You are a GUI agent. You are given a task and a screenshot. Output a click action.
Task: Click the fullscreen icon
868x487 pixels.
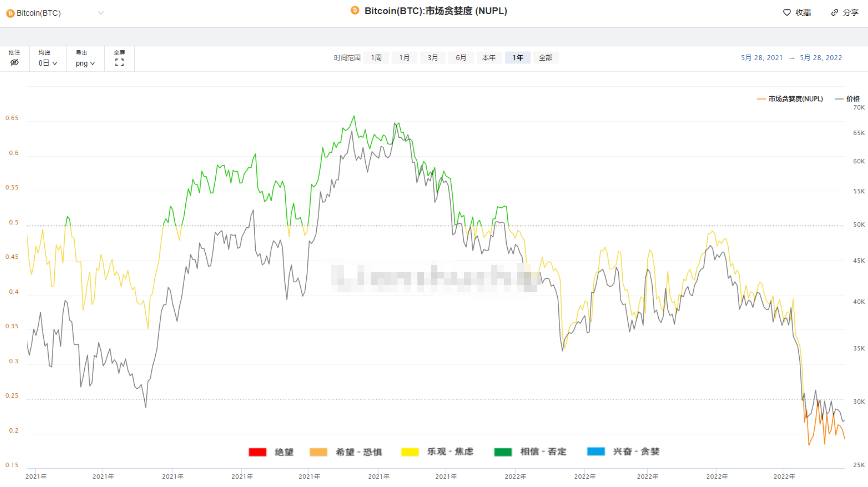coord(119,63)
